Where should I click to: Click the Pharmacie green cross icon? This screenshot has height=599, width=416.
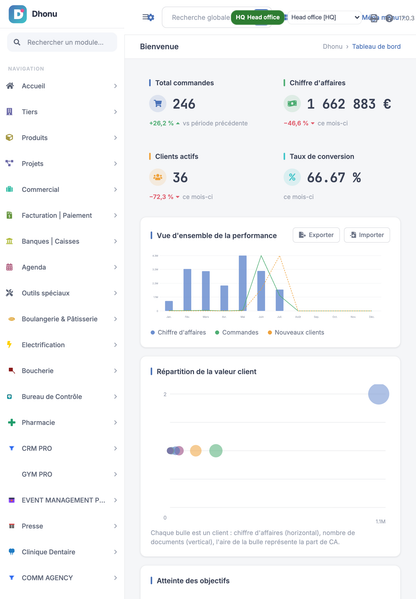(x=11, y=423)
